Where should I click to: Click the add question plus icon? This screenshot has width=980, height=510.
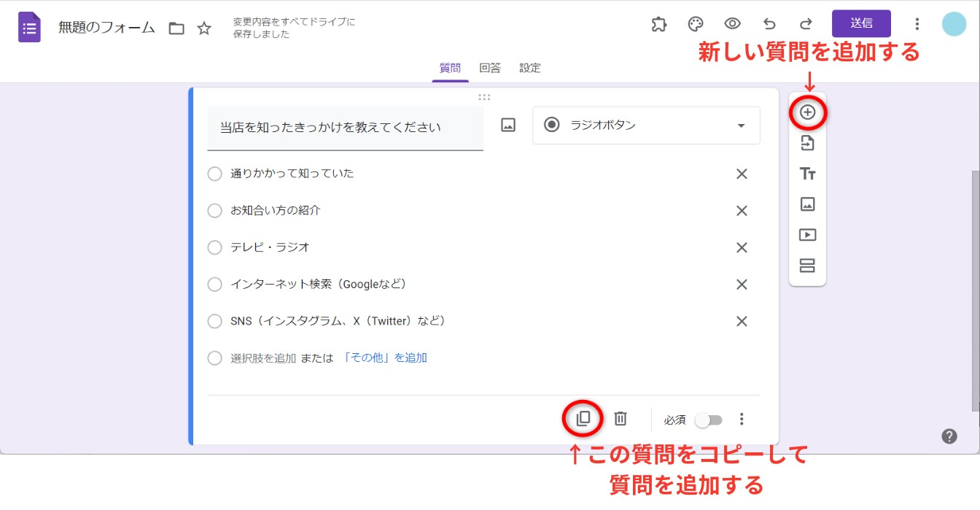coord(807,112)
